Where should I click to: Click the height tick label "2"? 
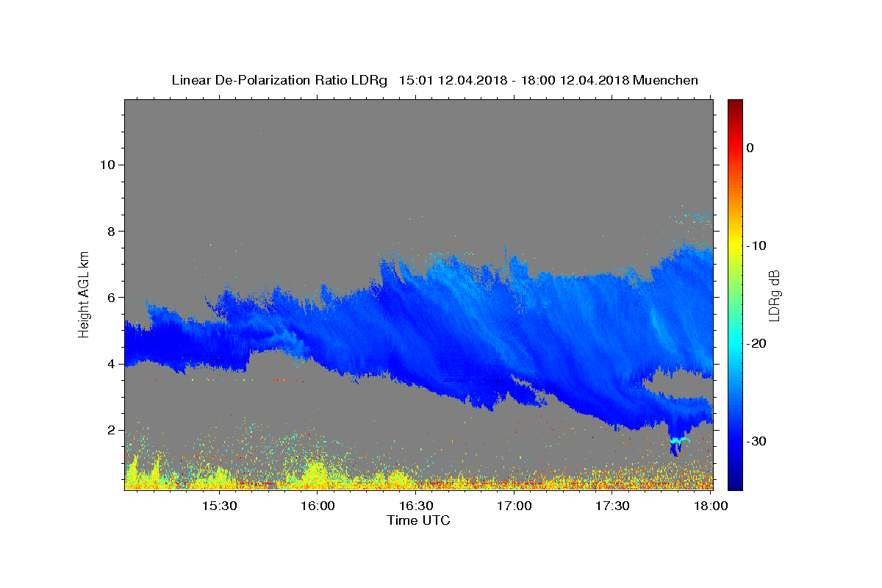(110, 430)
